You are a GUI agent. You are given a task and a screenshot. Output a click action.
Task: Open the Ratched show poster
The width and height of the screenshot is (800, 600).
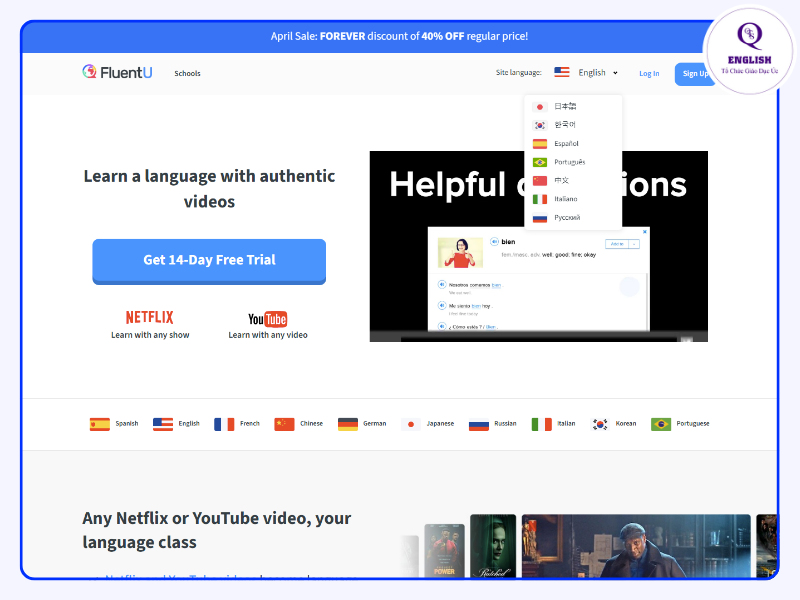pyautogui.click(x=493, y=546)
